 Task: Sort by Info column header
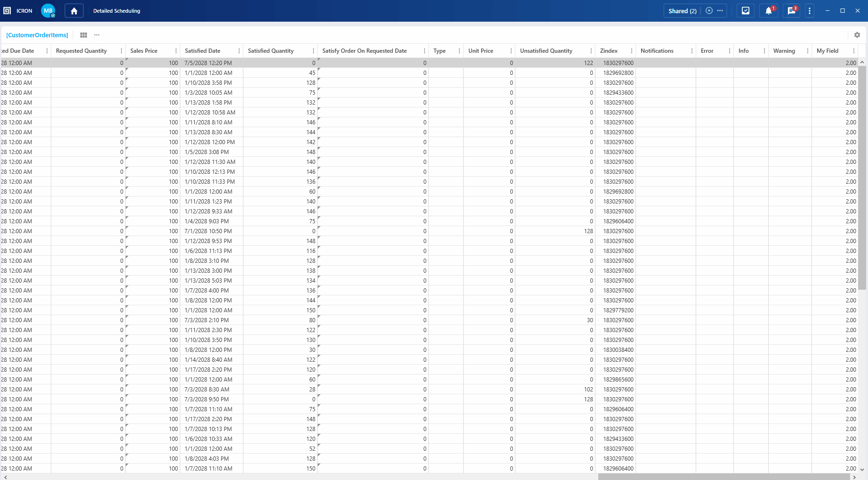pyautogui.click(x=743, y=51)
